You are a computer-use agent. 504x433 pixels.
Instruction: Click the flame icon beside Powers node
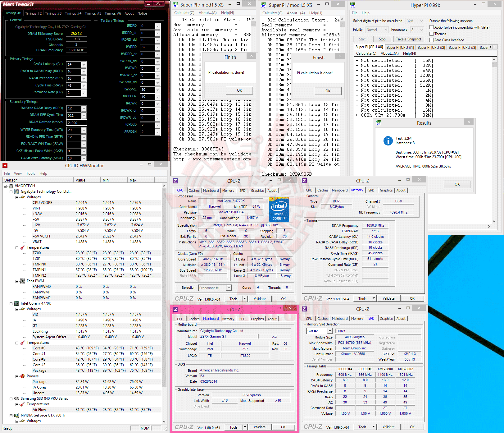[x=23, y=376]
